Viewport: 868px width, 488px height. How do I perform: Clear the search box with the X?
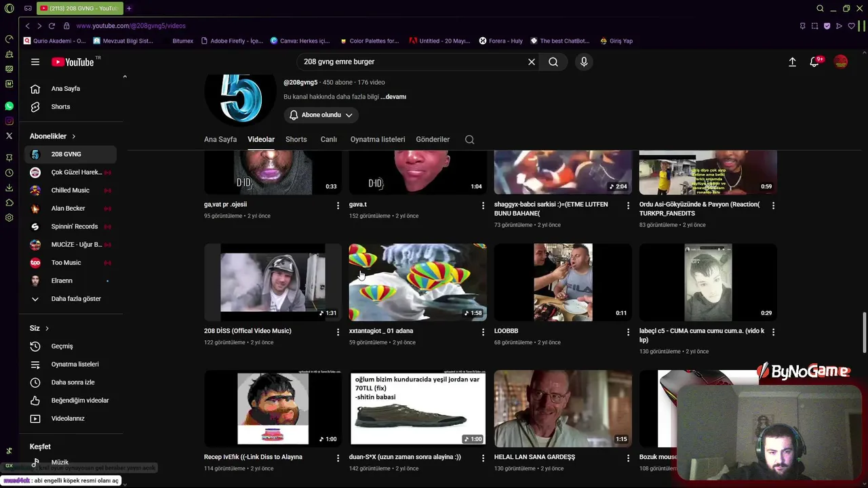(x=532, y=62)
